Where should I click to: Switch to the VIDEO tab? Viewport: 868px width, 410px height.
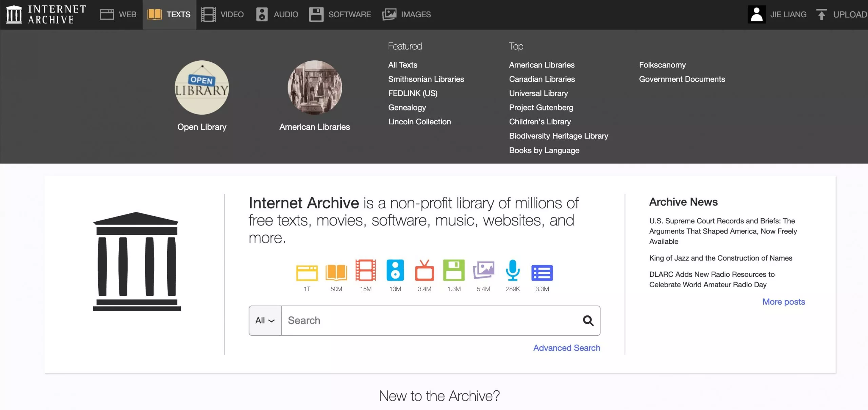coord(223,14)
